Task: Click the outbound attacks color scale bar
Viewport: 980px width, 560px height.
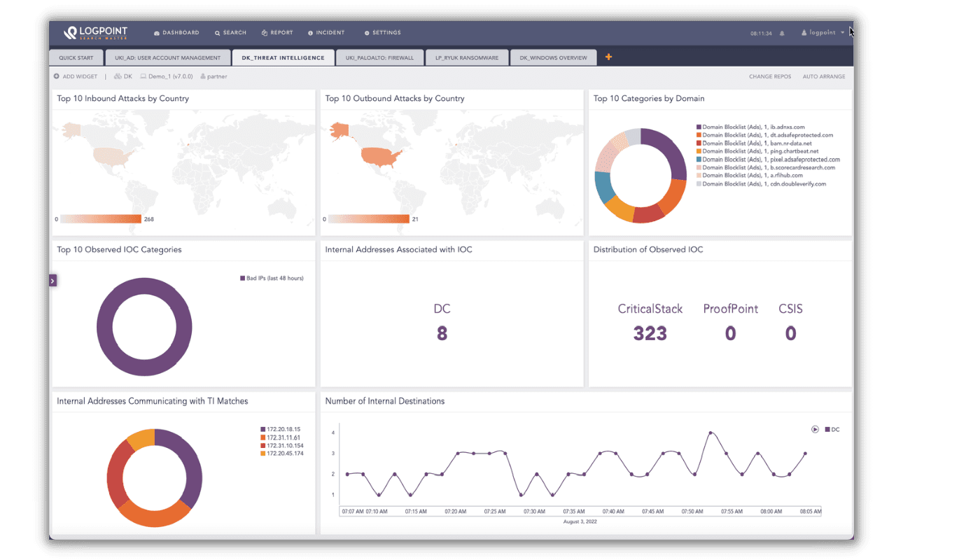Action: click(x=368, y=219)
